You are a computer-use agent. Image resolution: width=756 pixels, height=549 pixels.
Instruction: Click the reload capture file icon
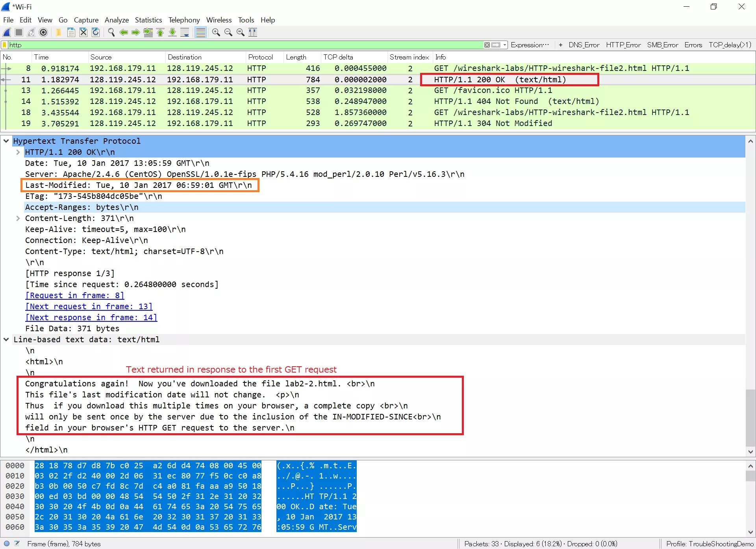(96, 33)
